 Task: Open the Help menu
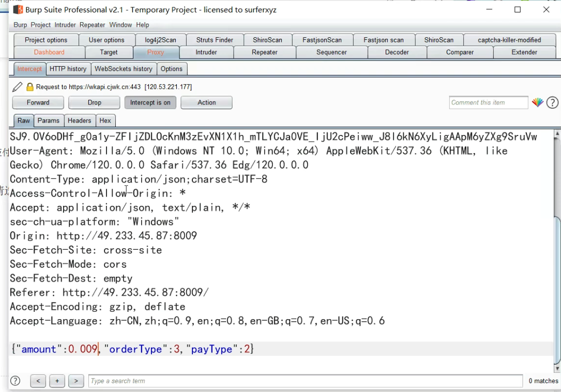tap(142, 25)
